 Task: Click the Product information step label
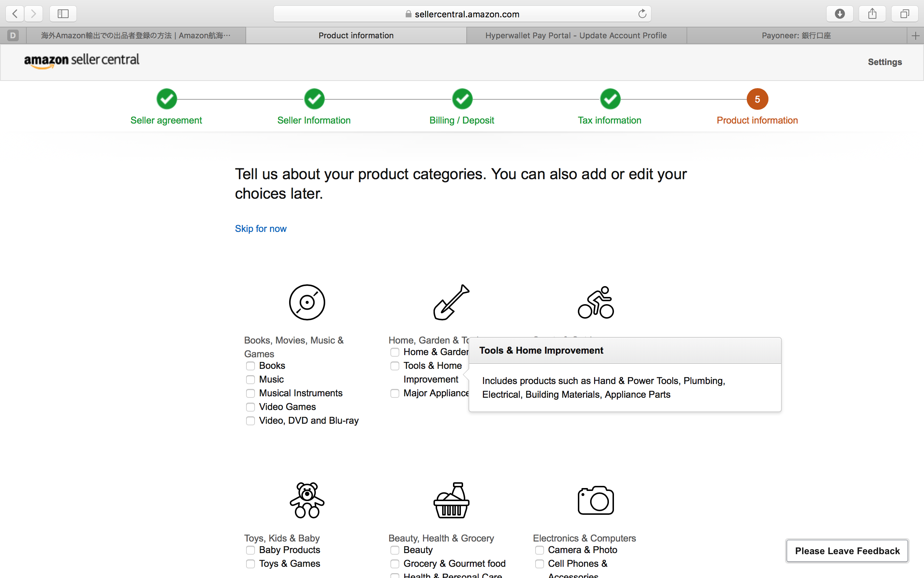757,120
